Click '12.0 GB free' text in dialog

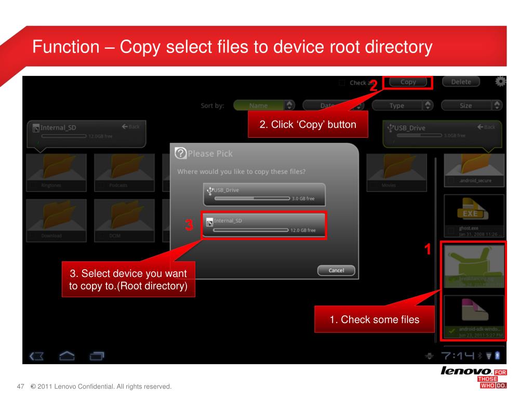click(303, 230)
